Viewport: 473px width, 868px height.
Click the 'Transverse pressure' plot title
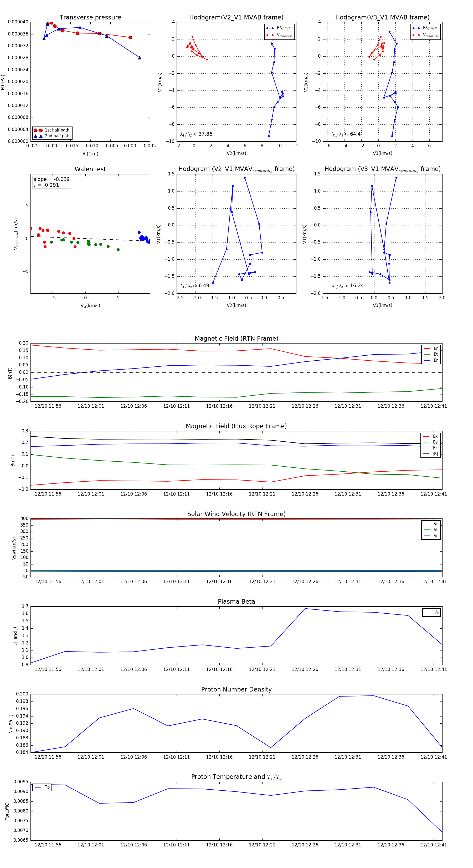pos(90,18)
